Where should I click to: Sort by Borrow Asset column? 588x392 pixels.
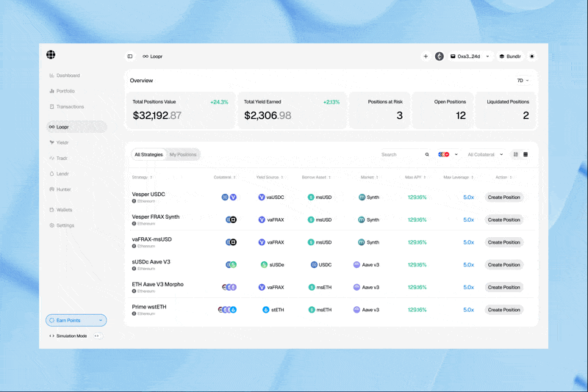click(x=316, y=177)
